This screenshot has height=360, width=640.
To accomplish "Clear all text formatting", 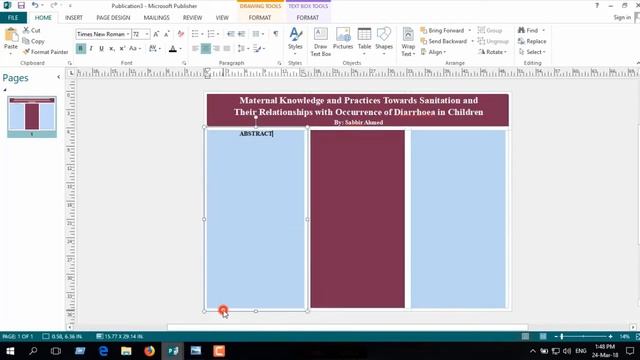I will coord(181,34).
